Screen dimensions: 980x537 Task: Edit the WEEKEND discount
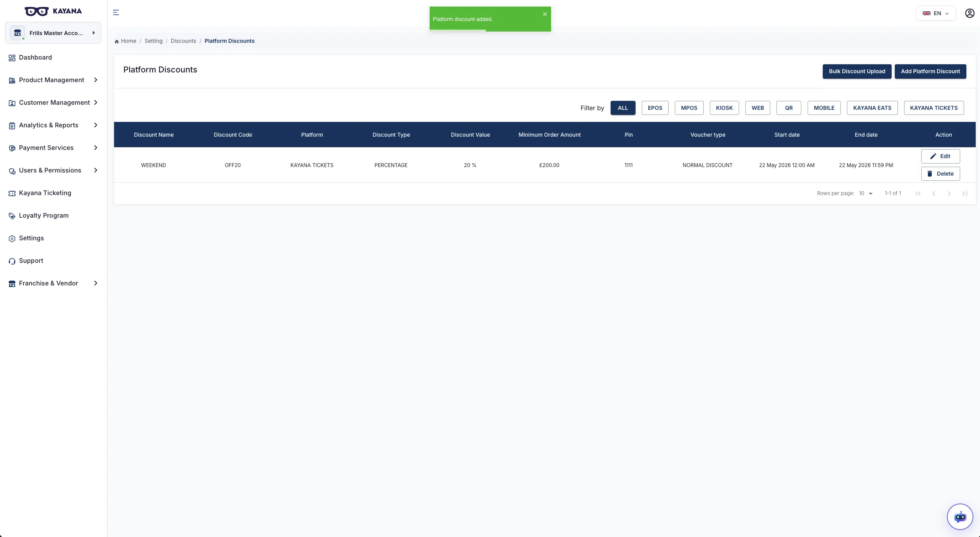tap(940, 156)
